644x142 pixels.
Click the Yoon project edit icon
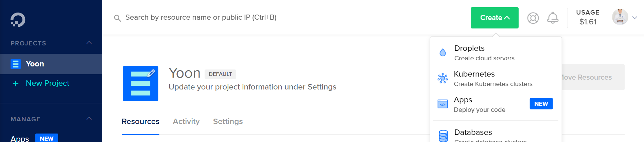tap(140, 83)
